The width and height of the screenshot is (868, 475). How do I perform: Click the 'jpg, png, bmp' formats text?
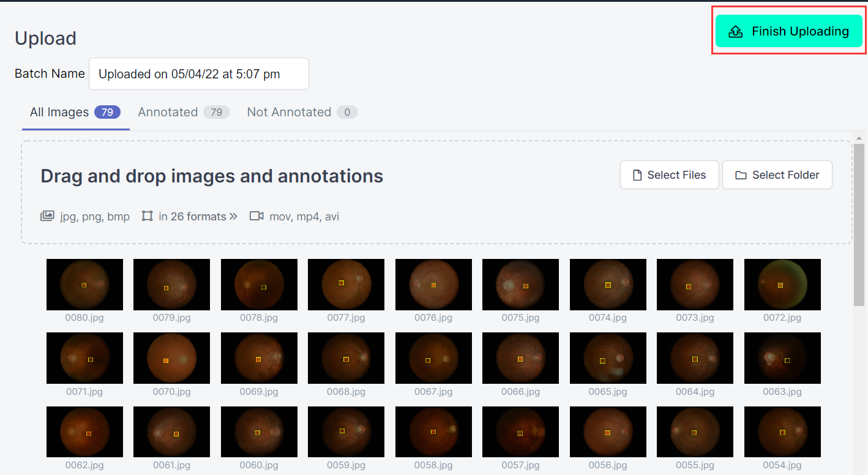95,217
